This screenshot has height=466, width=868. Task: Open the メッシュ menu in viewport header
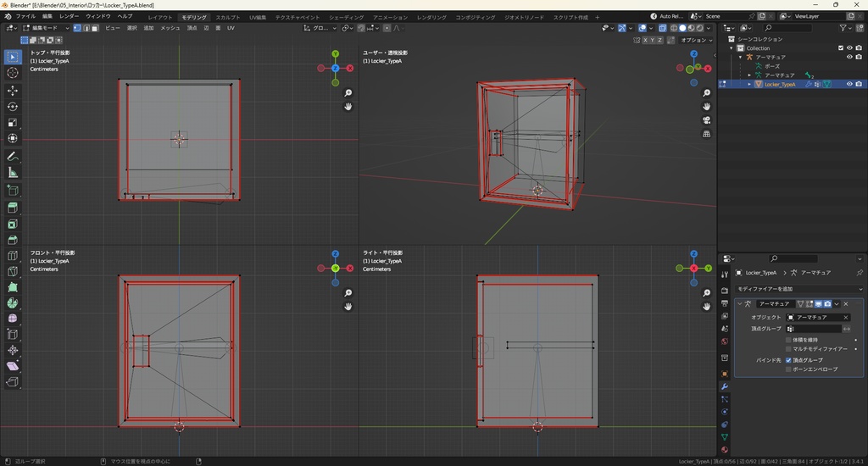click(170, 28)
